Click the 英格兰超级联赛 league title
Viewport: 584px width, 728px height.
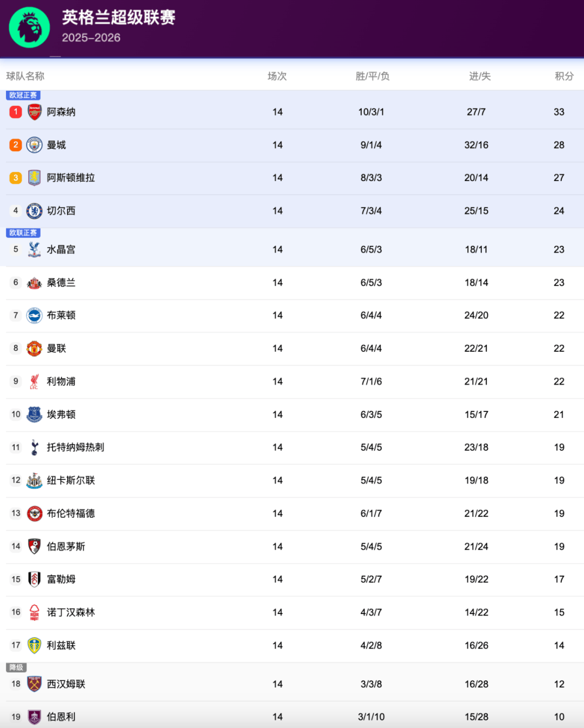tap(118, 17)
